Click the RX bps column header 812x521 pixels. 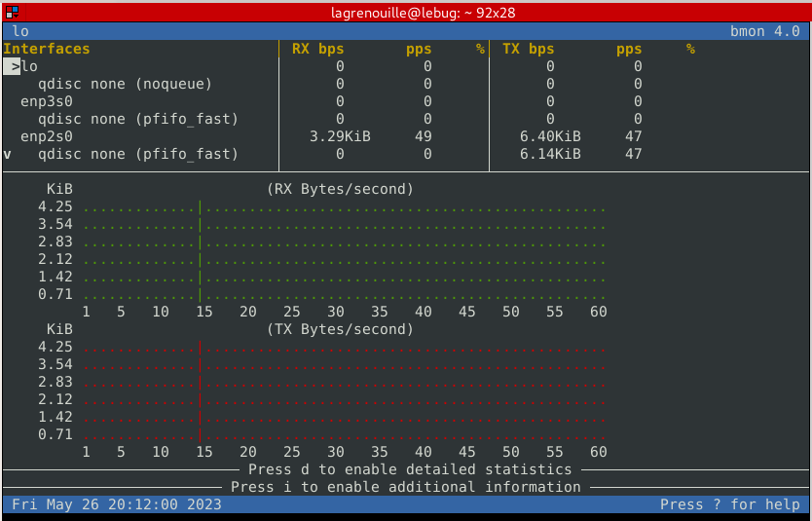317,49
